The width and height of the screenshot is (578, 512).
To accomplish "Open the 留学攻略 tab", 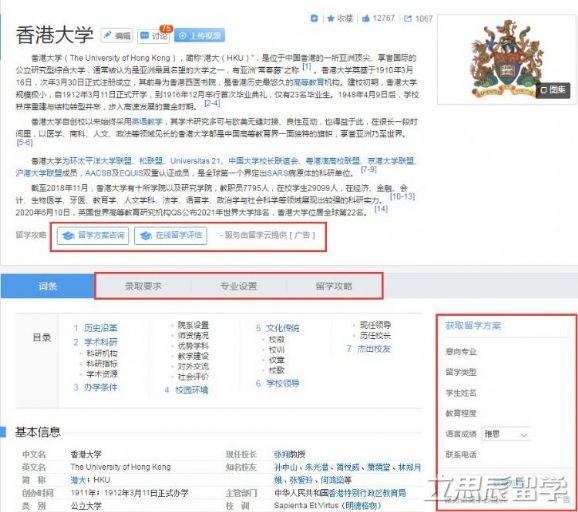I will point(334,286).
